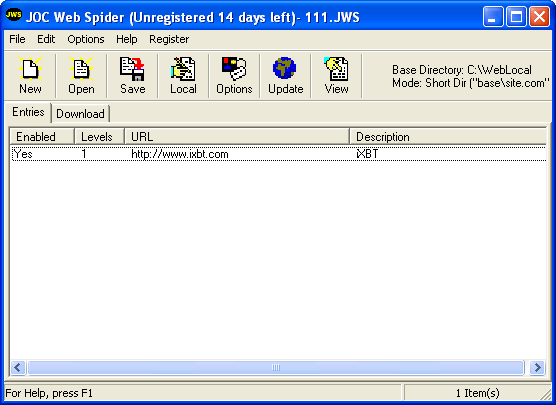
Task: Minimize the JOC Web Spider window
Action: [x=493, y=17]
